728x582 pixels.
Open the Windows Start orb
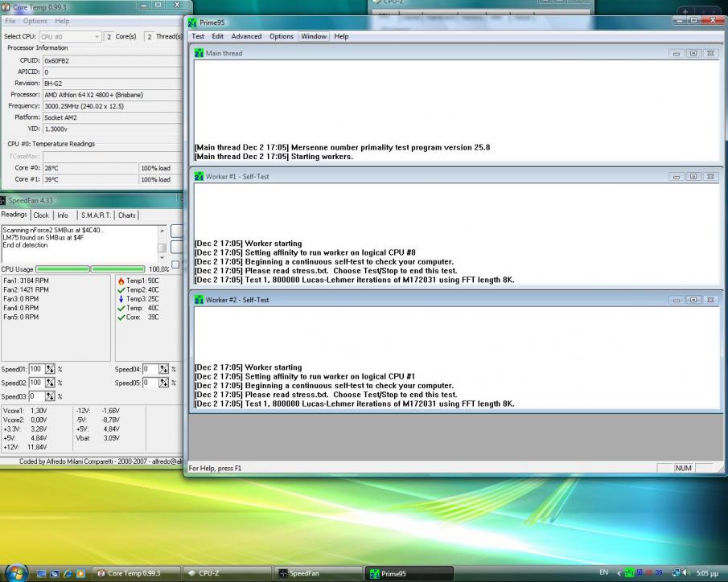[x=16, y=572]
